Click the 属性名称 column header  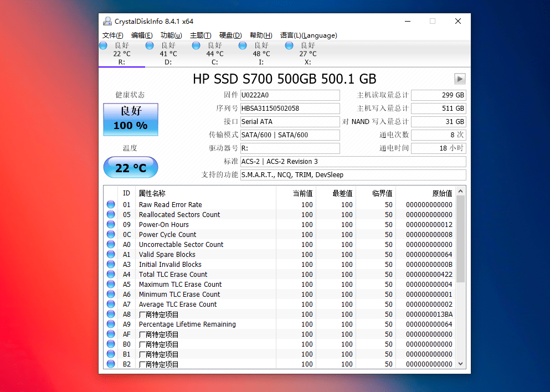(x=205, y=193)
